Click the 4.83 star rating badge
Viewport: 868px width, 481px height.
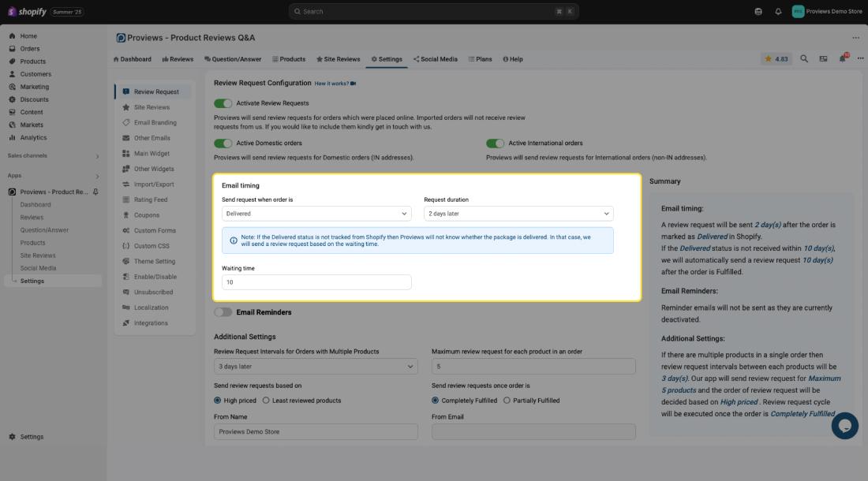click(776, 59)
